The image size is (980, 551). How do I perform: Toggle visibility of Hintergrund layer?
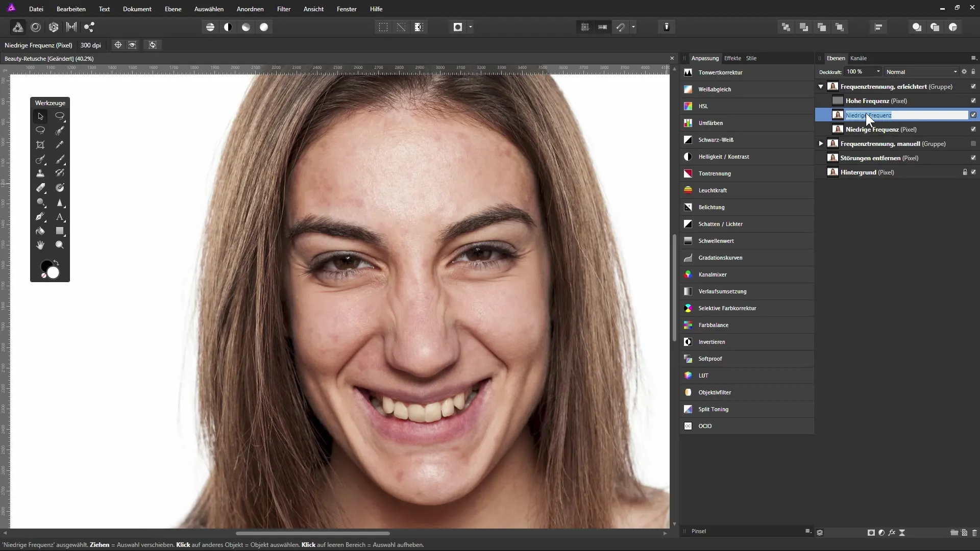[973, 172]
